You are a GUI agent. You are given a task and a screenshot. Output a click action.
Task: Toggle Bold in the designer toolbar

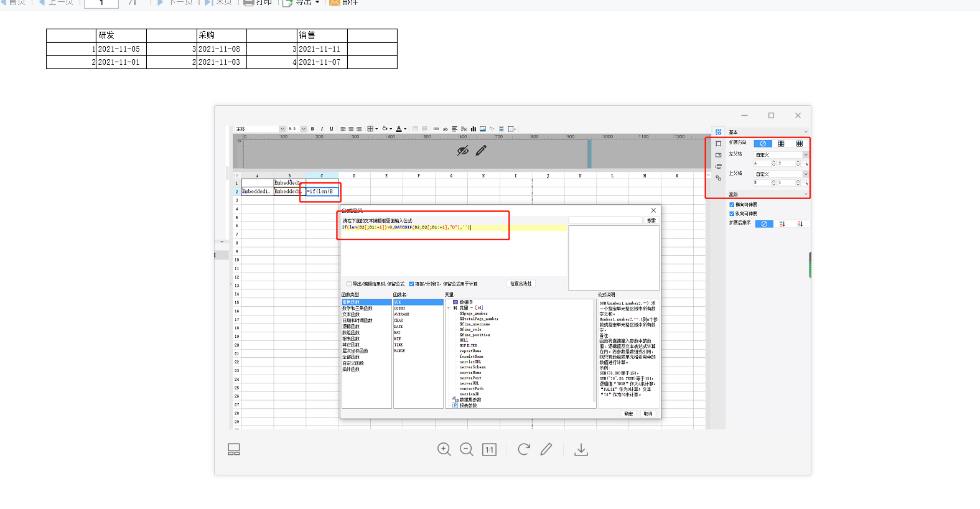[312, 129]
